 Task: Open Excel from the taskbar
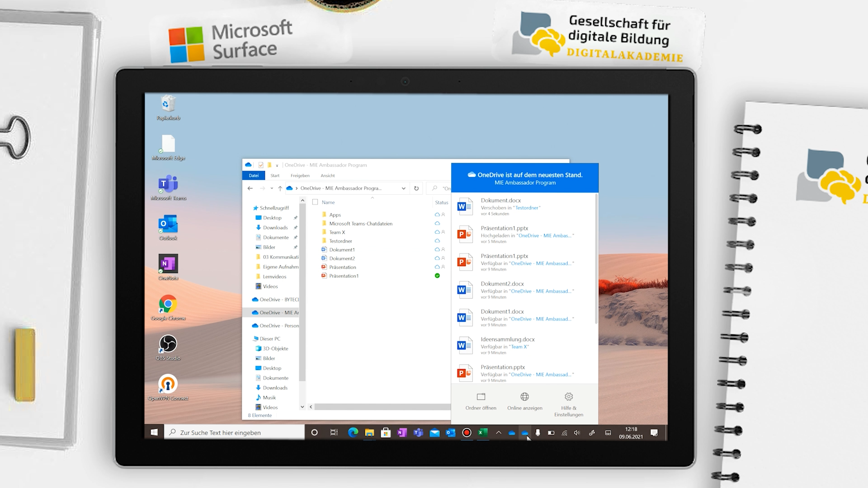pos(483,432)
